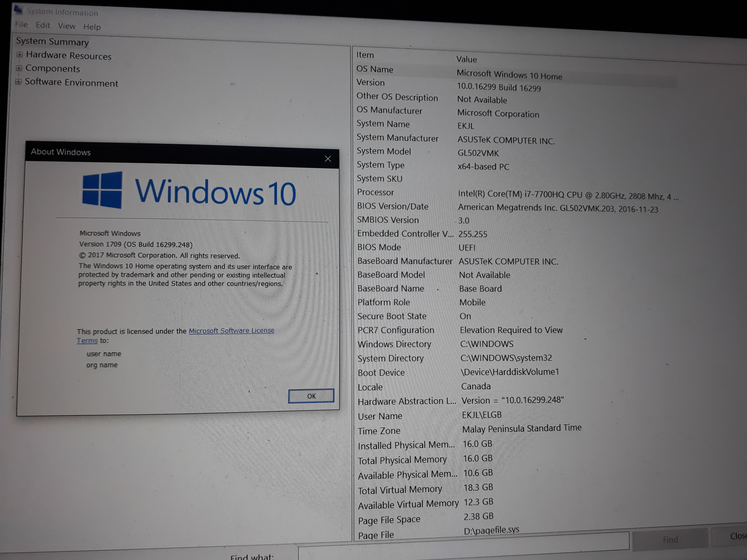The width and height of the screenshot is (747, 560).
Task: Click value 10.0.16299 Build 16299
Action: 499,87
